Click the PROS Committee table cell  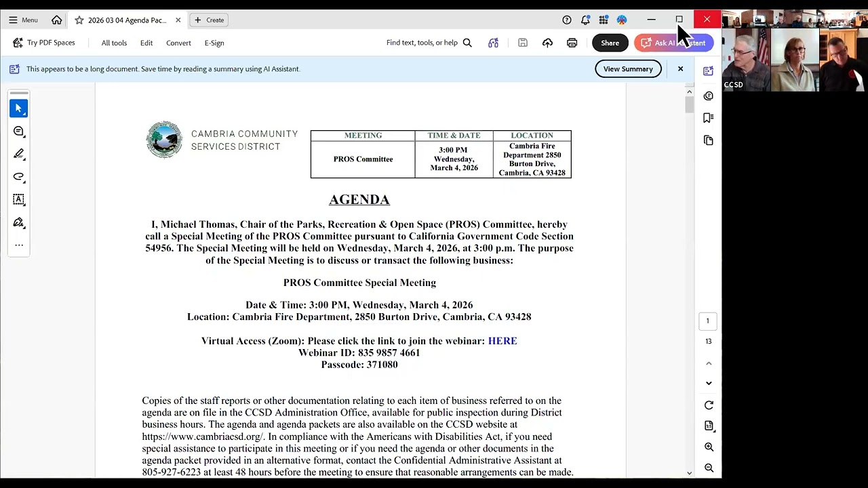click(363, 159)
